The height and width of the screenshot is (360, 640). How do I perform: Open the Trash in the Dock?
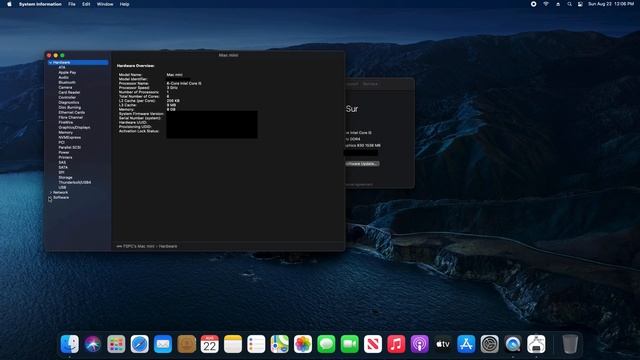point(570,344)
